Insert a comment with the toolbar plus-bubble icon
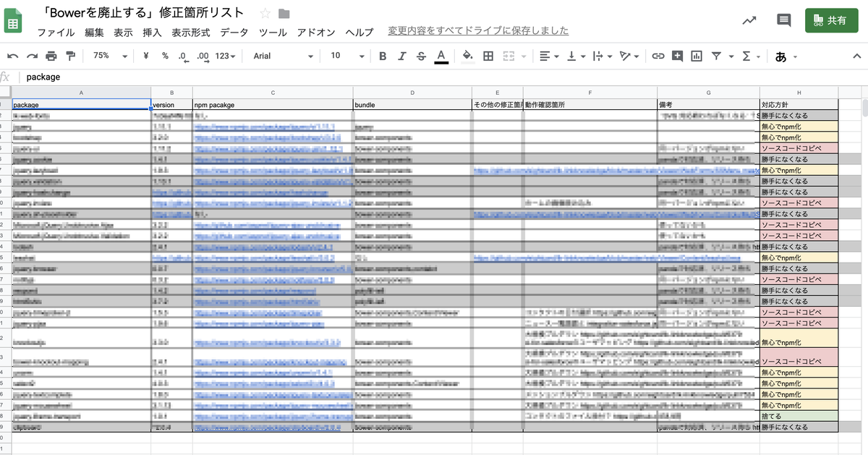The image size is (868, 455). point(677,56)
